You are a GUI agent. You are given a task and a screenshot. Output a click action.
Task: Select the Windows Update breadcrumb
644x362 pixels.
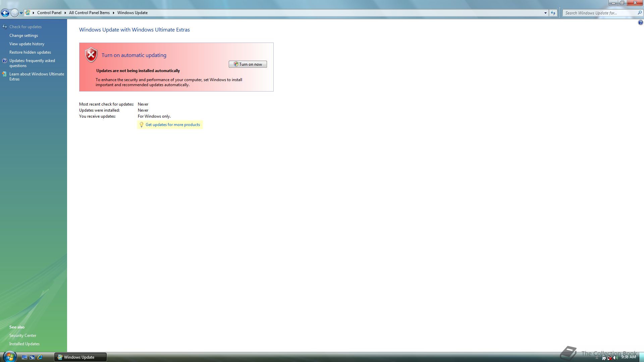coord(132,13)
